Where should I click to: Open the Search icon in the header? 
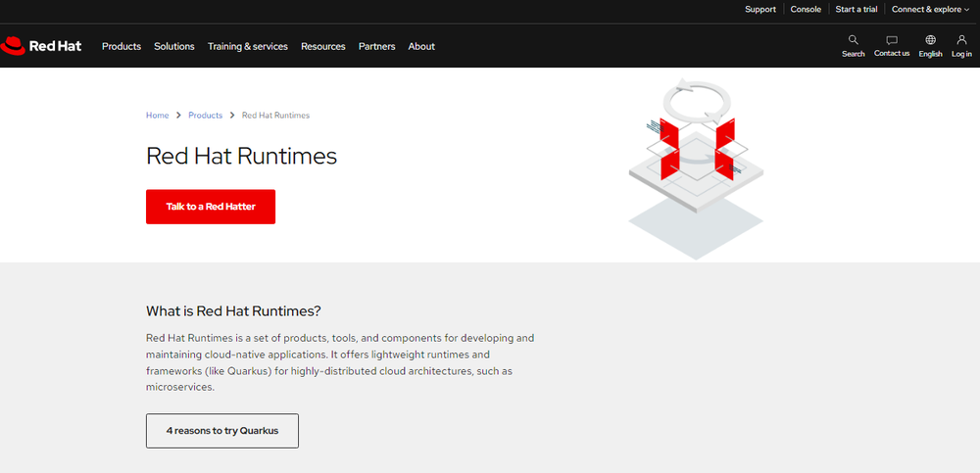tap(853, 46)
